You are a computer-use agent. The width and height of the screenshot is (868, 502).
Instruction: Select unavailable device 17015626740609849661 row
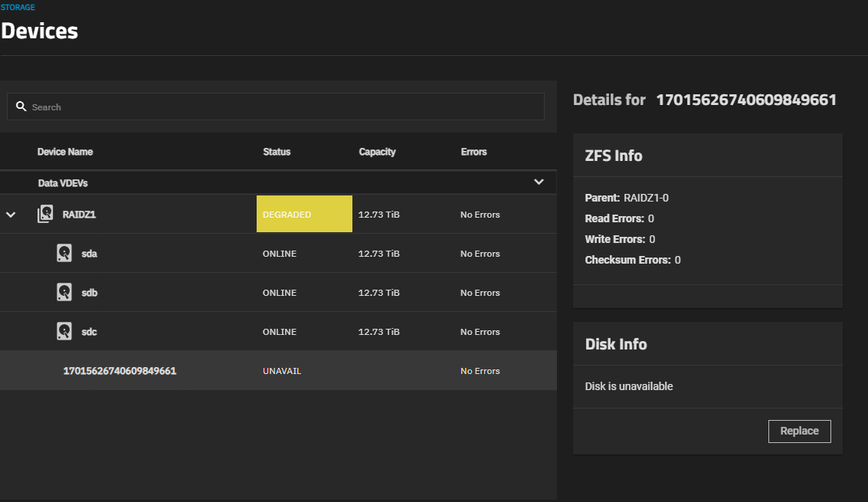click(278, 370)
